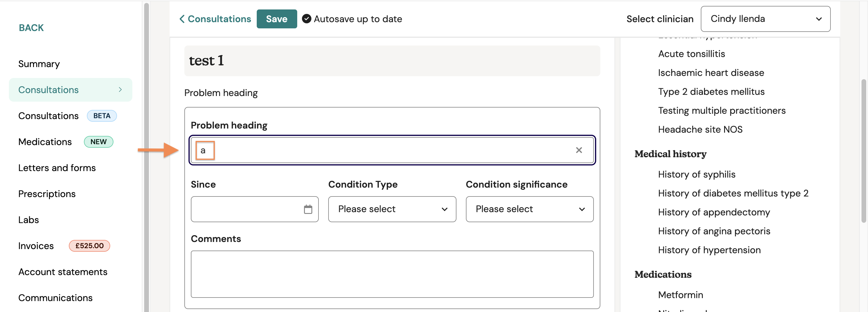This screenshot has width=868, height=312.
Task: Click the BACK link in the sidebar
Action: [x=31, y=28]
